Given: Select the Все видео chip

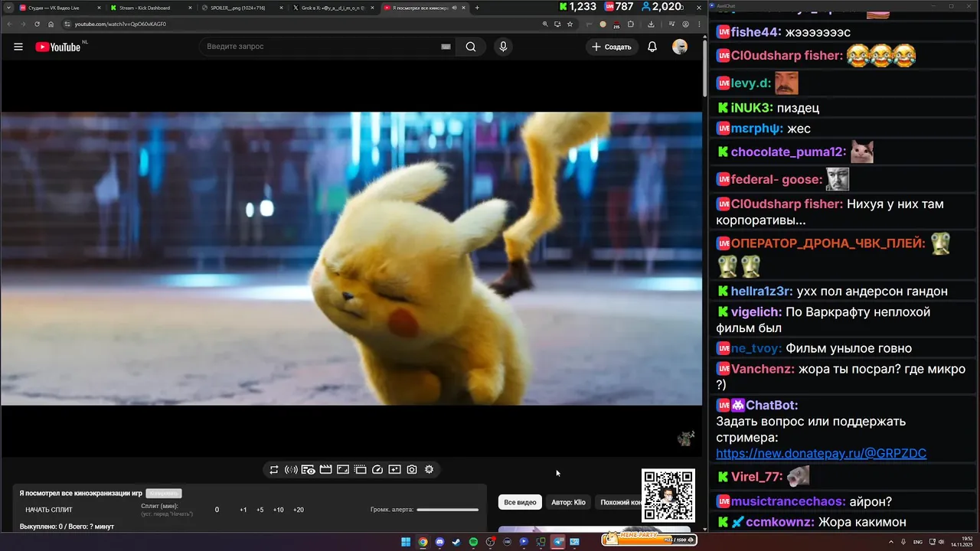Looking at the screenshot, I should [x=521, y=502].
